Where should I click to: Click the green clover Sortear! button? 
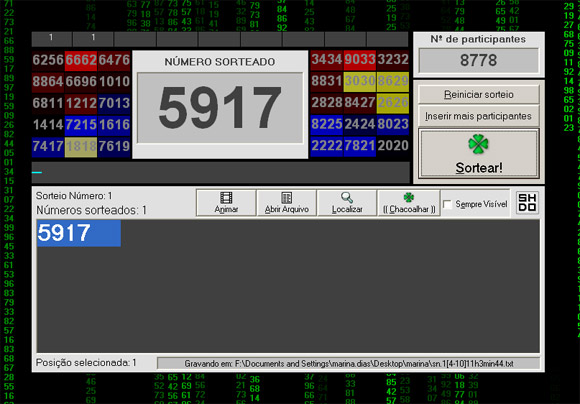pyautogui.click(x=479, y=154)
